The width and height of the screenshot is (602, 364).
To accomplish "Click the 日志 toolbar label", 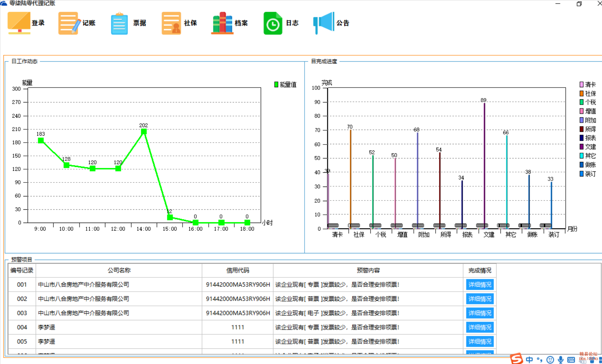I will (292, 23).
